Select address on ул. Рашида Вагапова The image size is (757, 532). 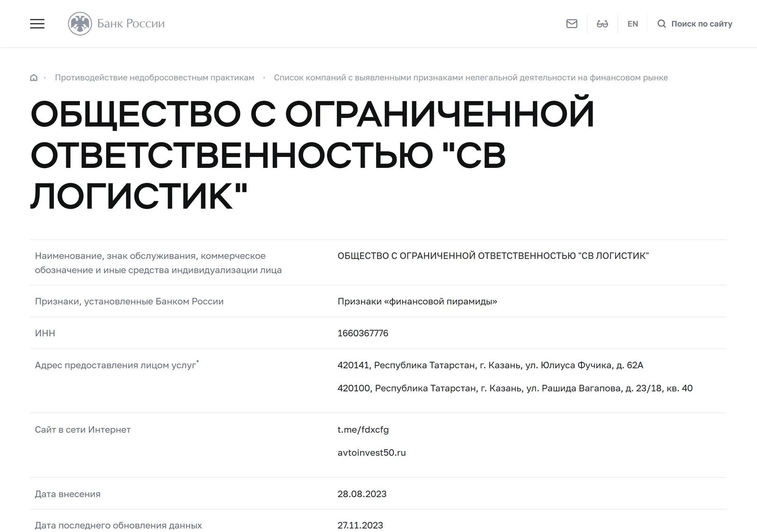coord(515,388)
